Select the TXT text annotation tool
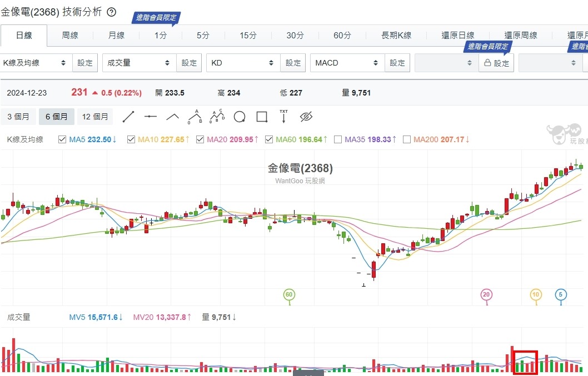 283,116
